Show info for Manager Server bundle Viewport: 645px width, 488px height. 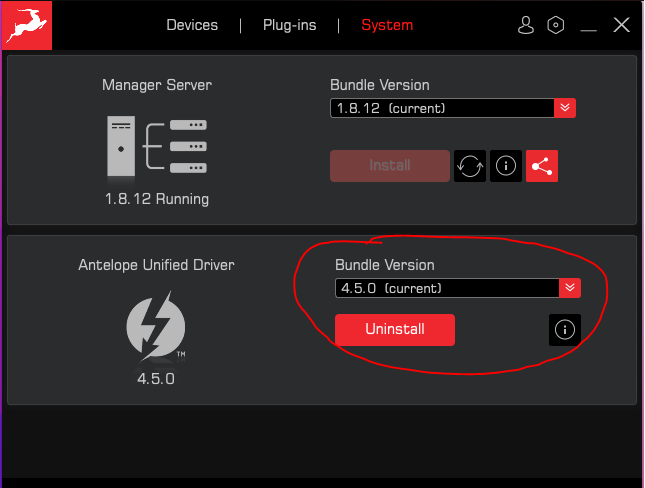tap(506, 166)
